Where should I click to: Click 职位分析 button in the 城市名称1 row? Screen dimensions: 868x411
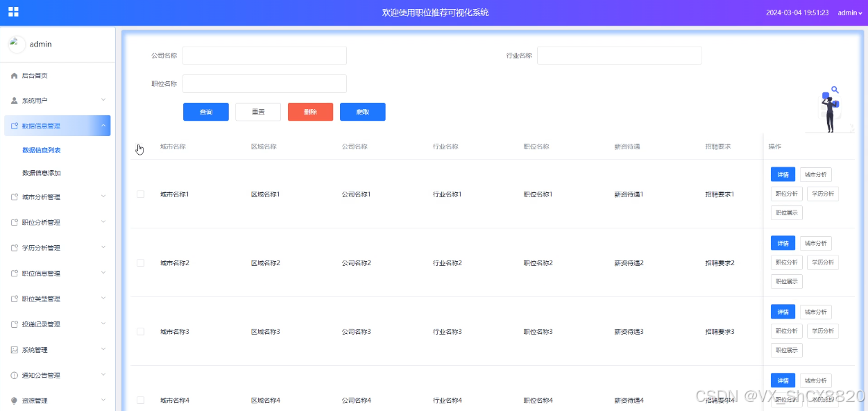787,194
